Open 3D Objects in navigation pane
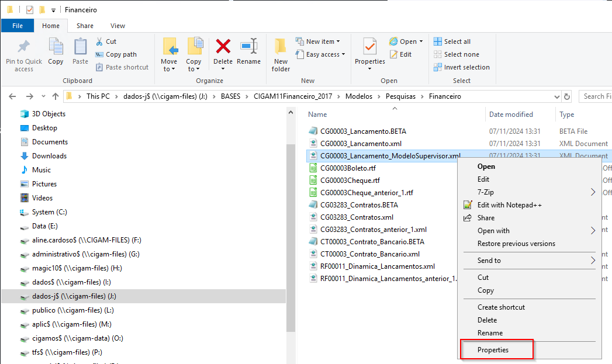 tap(43, 114)
